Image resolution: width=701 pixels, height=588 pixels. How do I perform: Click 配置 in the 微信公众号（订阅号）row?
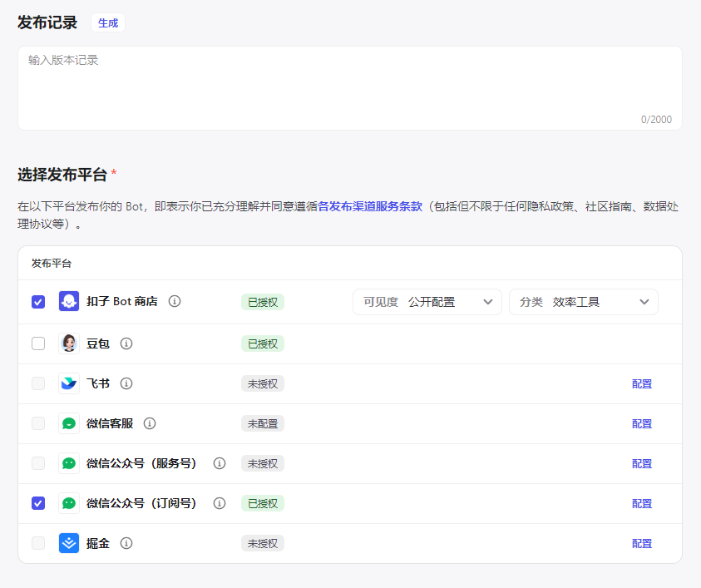(x=642, y=503)
